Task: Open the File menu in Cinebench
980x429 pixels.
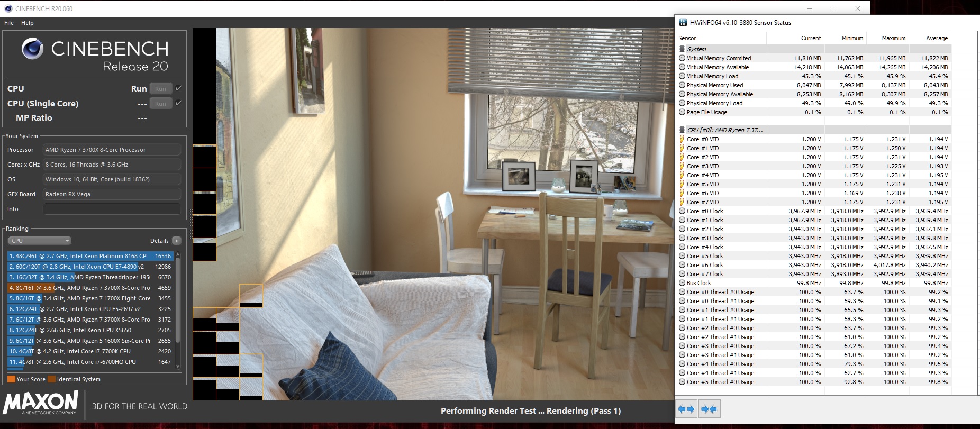Action: tap(9, 23)
